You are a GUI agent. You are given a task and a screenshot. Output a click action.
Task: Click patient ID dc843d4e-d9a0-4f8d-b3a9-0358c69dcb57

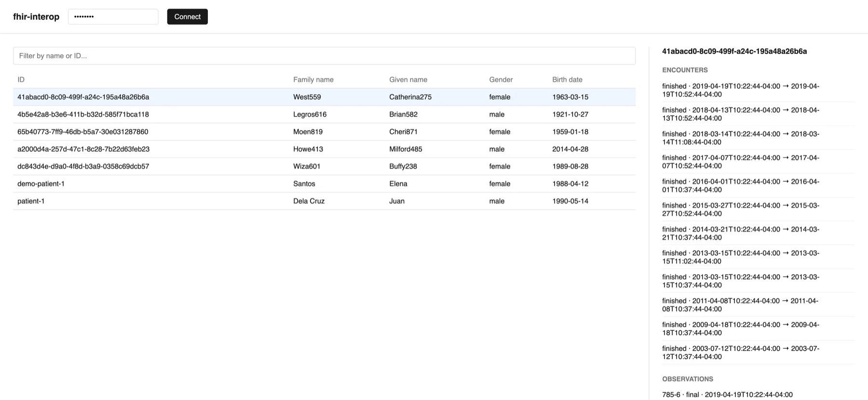(83, 166)
